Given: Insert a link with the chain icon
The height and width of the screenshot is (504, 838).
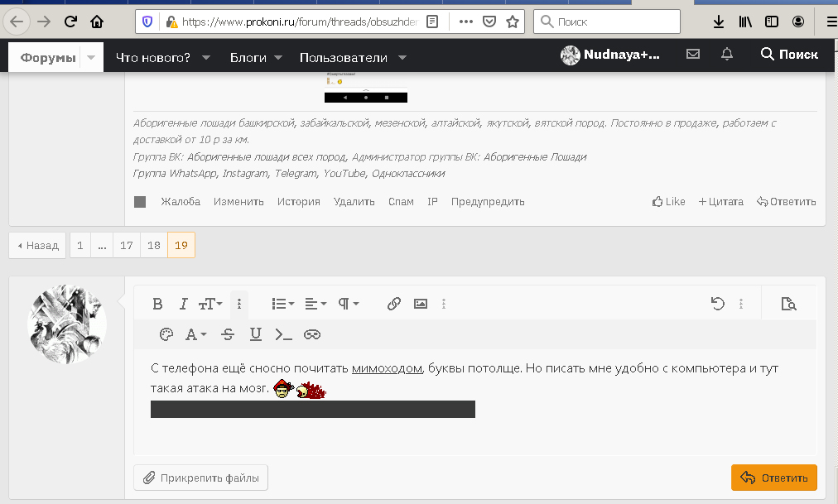Looking at the screenshot, I should click(x=394, y=304).
